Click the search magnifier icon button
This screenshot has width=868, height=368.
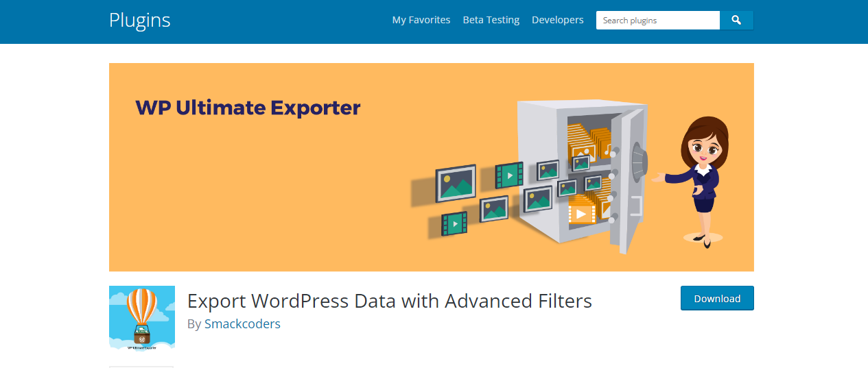pyautogui.click(x=736, y=21)
